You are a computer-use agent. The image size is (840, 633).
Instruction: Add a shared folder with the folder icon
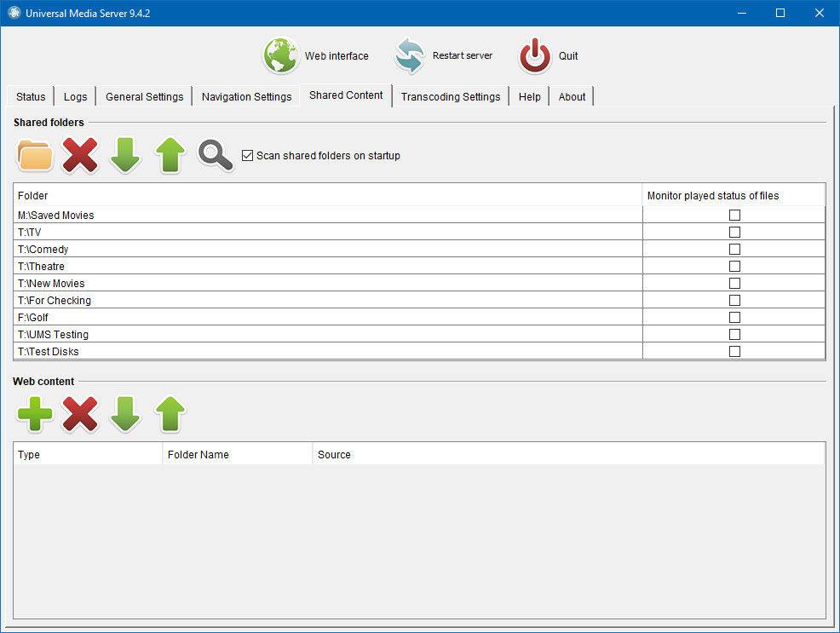pyautogui.click(x=36, y=155)
